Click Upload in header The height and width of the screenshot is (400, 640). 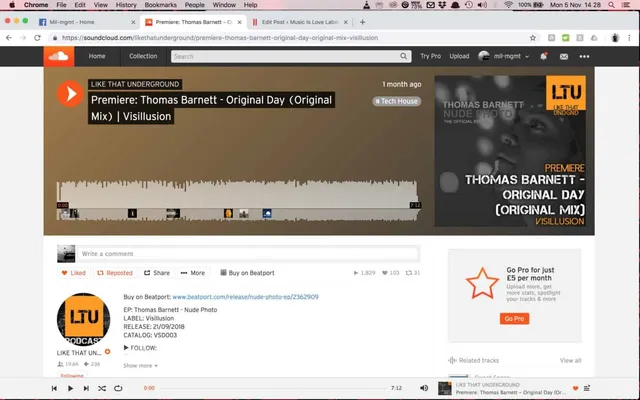(x=459, y=56)
